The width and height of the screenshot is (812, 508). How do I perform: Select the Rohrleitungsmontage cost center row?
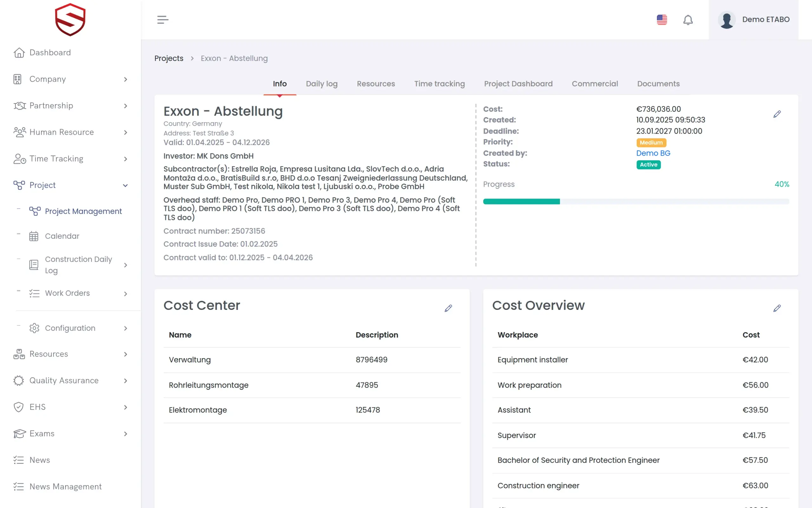pos(312,385)
